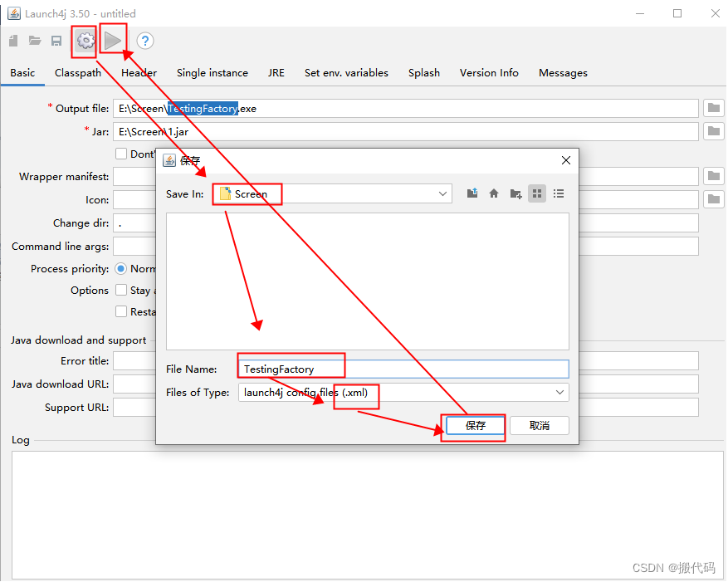Open the Header tab
728x582 pixels.
pyautogui.click(x=139, y=73)
